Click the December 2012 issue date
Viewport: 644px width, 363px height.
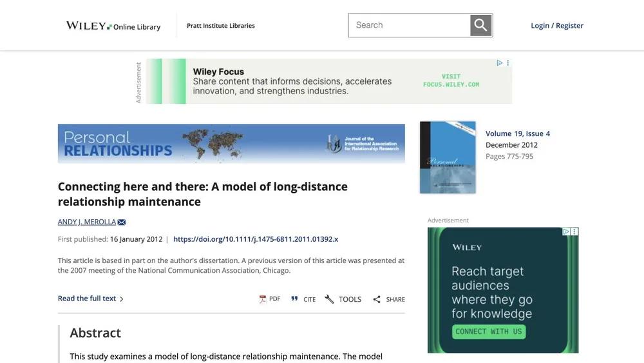coord(511,144)
